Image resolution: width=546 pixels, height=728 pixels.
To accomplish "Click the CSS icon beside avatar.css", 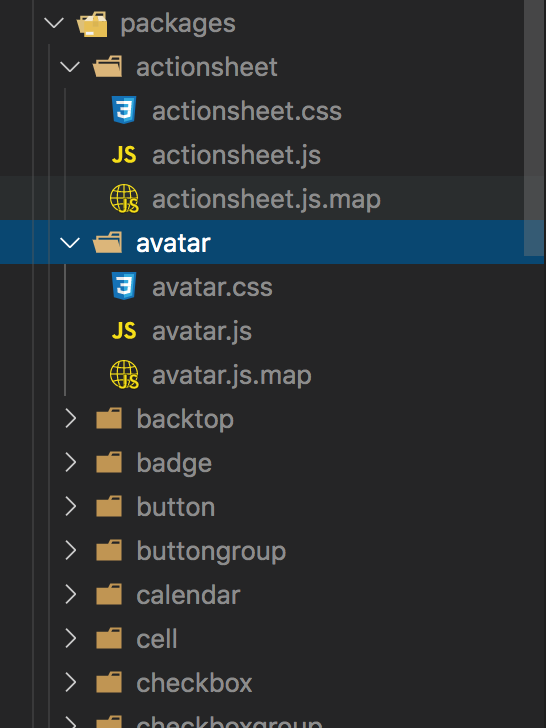I will [124, 286].
